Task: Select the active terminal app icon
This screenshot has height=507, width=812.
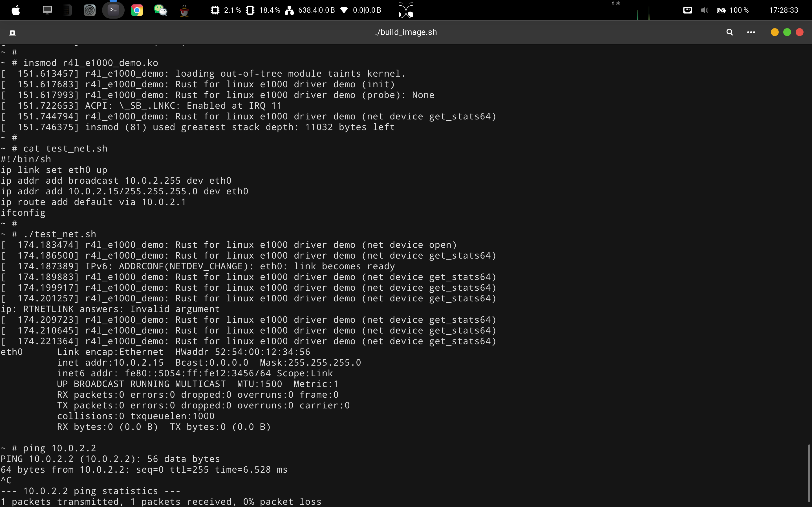Action: tap(113, 10)
